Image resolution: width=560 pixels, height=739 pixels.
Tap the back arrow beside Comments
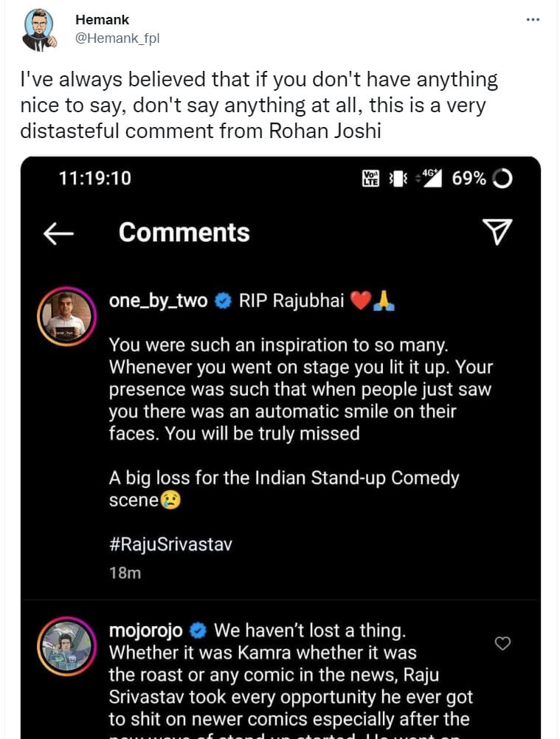coord(59,233)
